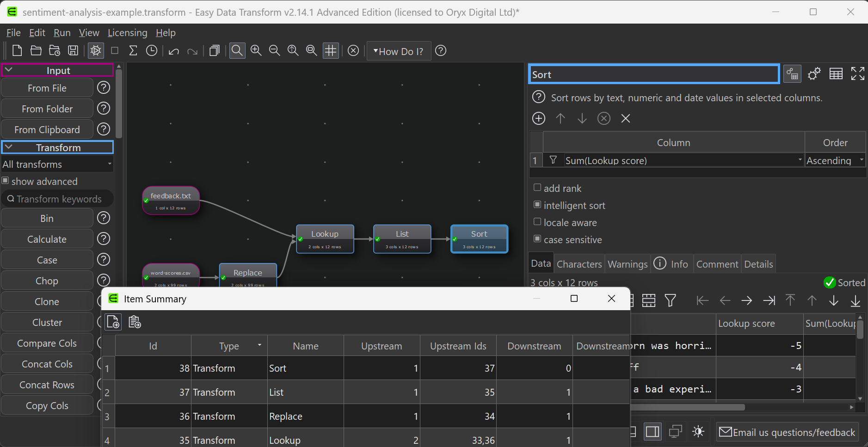868x447 pixels.
Task: Click the New file toolbar icon
Action: 17,51
